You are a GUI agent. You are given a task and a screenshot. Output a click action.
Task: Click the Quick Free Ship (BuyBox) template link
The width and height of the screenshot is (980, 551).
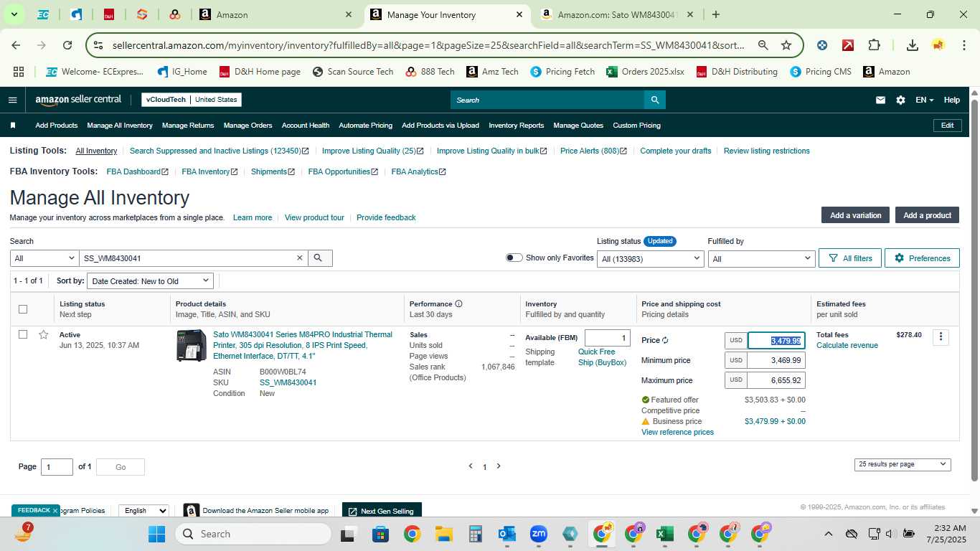tap(602, 357)
